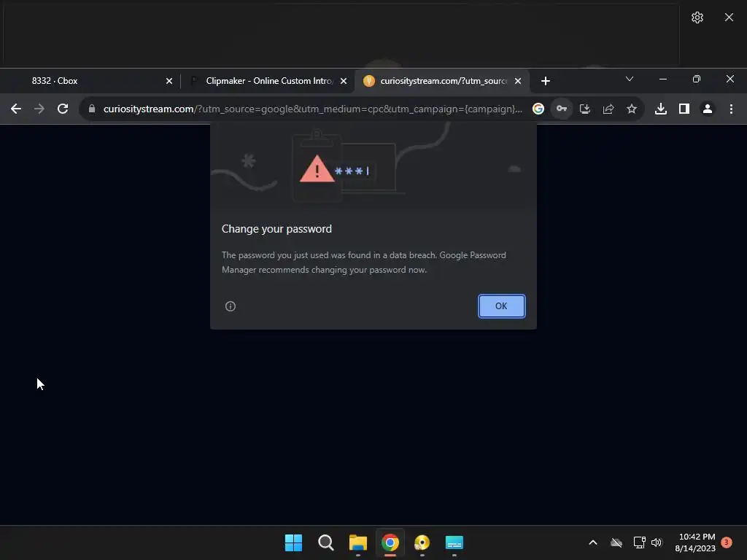747x560 pixels.
Task: Close the 8332 - Cbox tab
Action: tap(169, 81)
